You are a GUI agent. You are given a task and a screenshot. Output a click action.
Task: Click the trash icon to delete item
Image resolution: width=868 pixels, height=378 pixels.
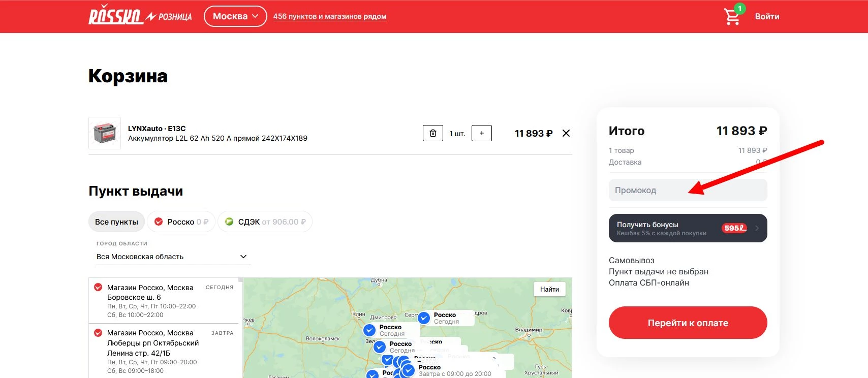[433, 133]
